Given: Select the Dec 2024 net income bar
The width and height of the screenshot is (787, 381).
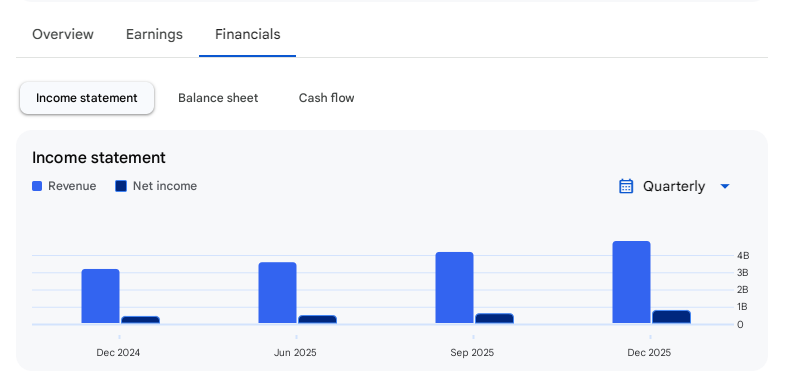Looking at the screenshot, I should (141, 320).
